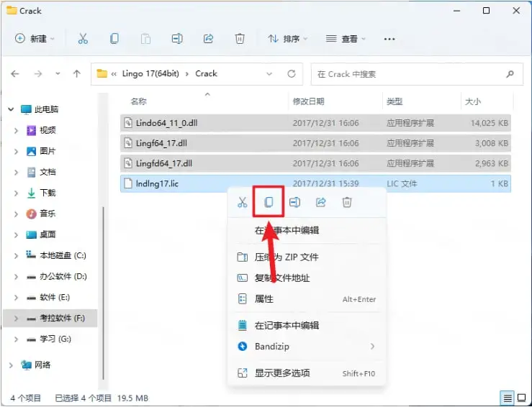Expand the 本地磁盘 (C:) node
Image resolution: width=532 pixels, height=407 pixels.
pyautogui.click(x=16, y=255)
